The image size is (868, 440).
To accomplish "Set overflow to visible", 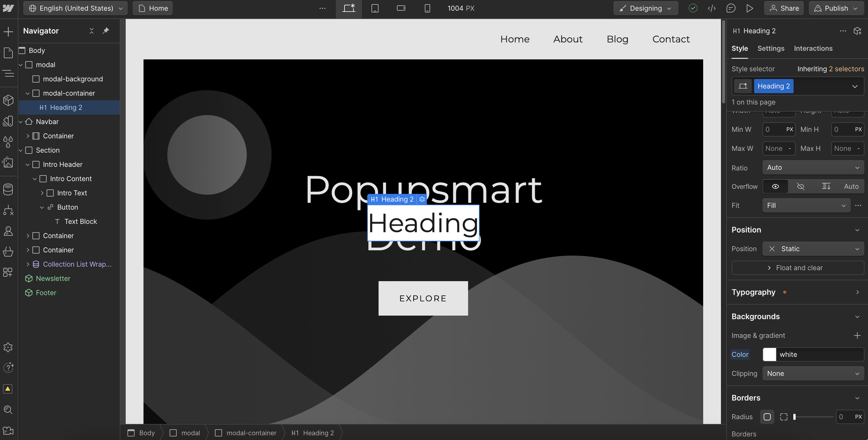I will click(775, 187).
